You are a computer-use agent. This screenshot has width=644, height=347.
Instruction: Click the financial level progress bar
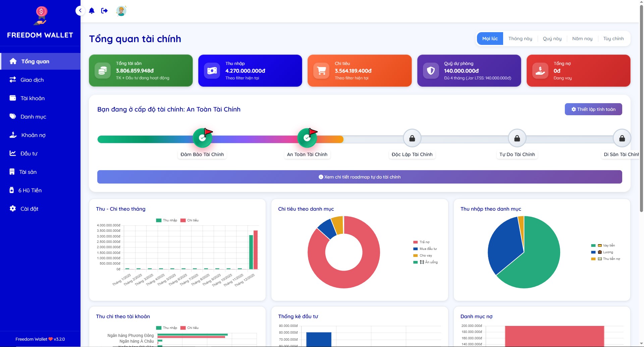pyautogui.click(x=255, y=139)
